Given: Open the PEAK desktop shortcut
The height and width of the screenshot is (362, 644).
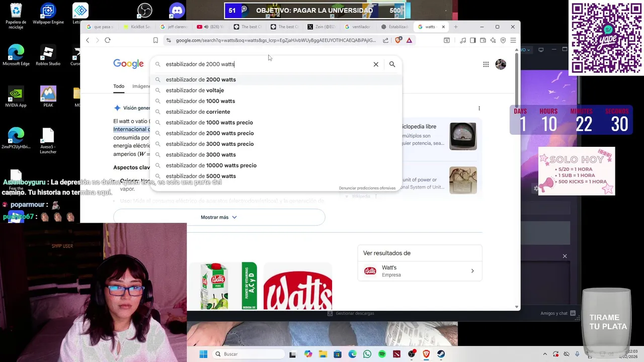Looking at the screenshot, I should tap(48, 97).
